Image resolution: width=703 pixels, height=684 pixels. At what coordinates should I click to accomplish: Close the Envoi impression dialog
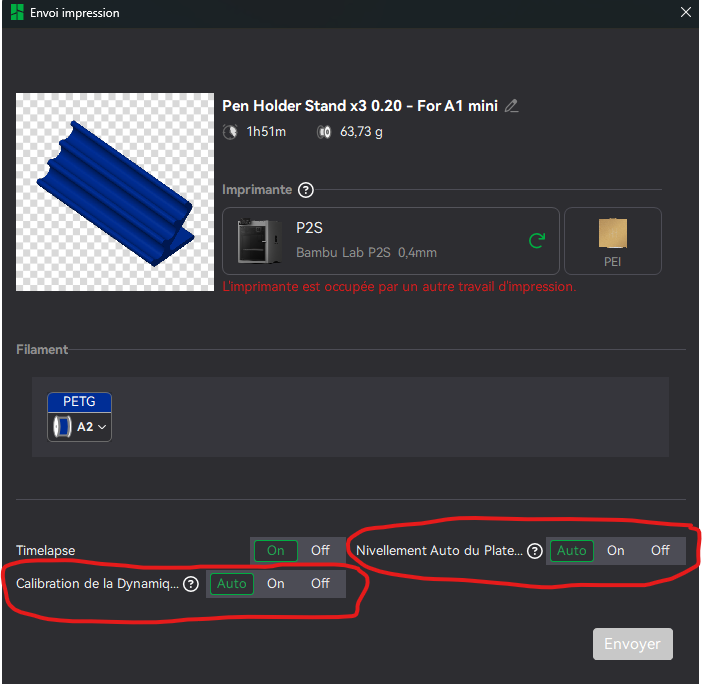686,12
